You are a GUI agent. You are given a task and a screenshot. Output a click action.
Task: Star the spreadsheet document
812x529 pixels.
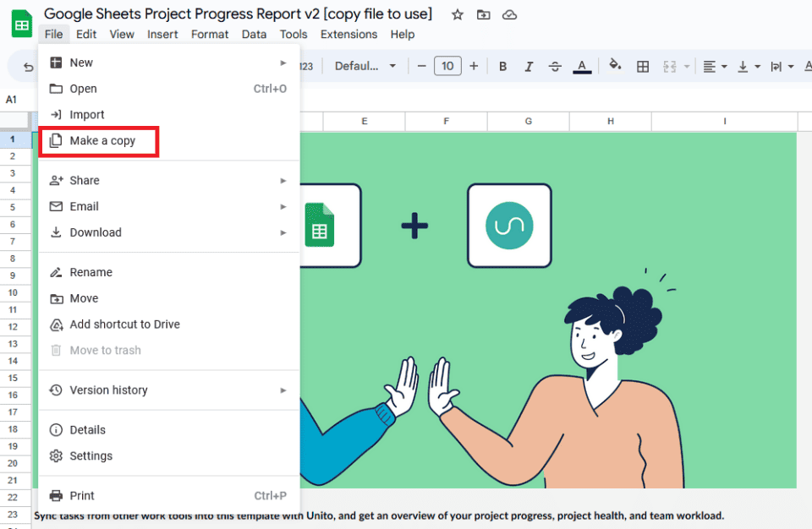(x=457, y=14)
